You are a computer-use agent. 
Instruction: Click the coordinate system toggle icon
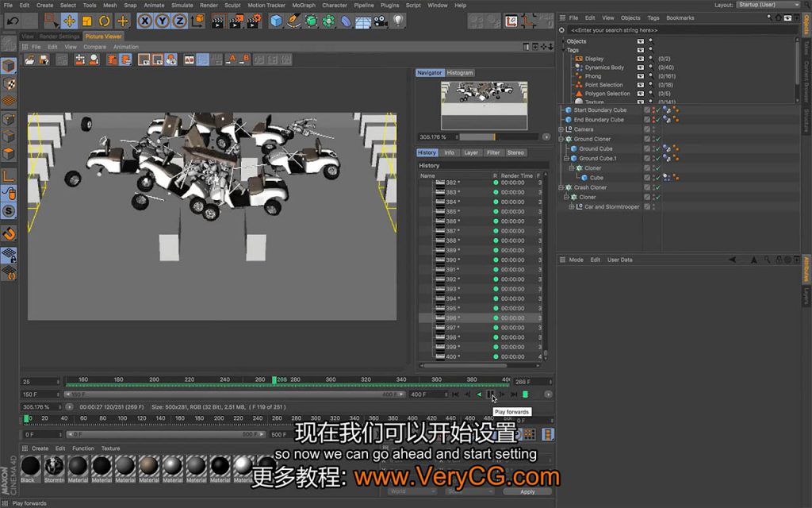click(197, 21)
